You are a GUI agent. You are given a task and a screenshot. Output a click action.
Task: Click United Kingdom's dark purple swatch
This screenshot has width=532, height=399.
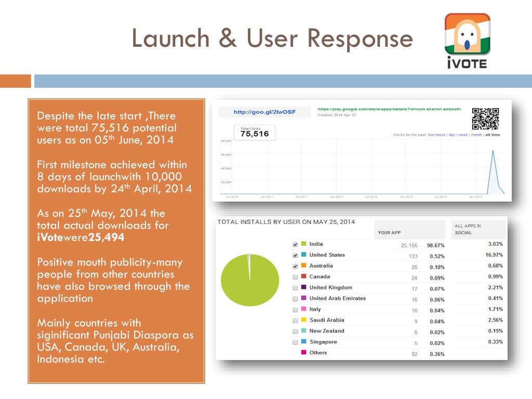[x=303, y=287]
